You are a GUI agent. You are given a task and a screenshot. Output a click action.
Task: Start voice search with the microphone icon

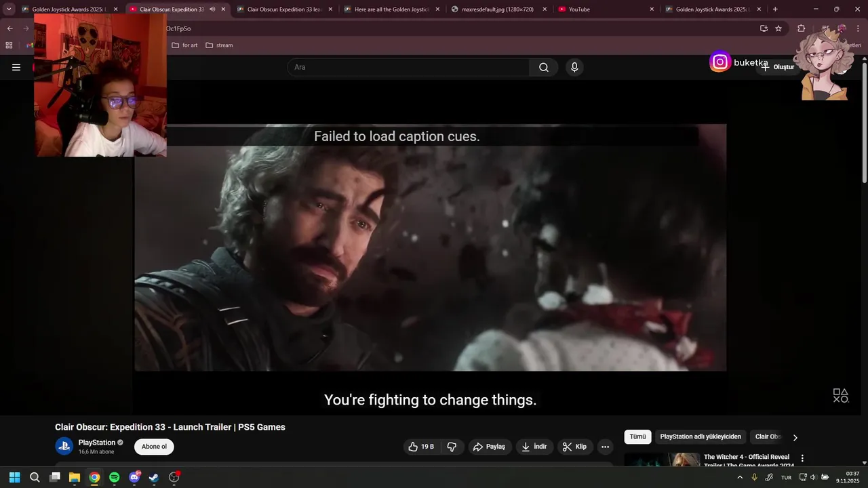(x=574, y=67)
